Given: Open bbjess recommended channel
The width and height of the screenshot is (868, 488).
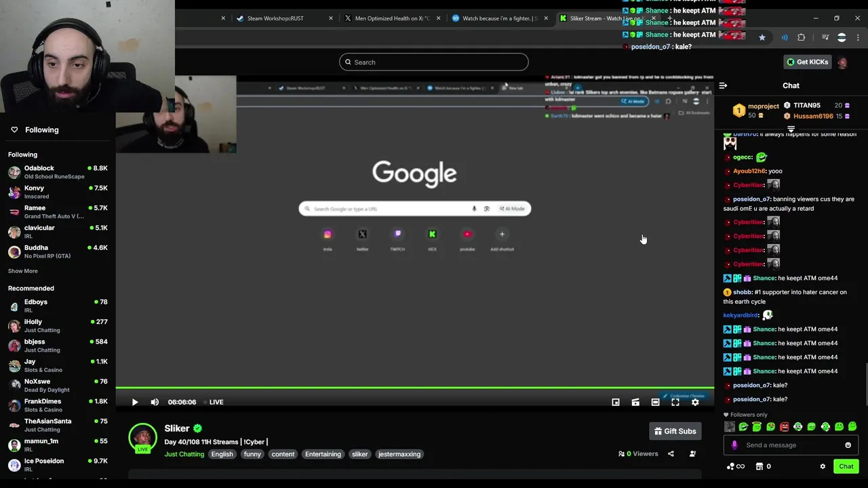Looking at the screenshot, I should pyautogui.click(x=58, y=346).
